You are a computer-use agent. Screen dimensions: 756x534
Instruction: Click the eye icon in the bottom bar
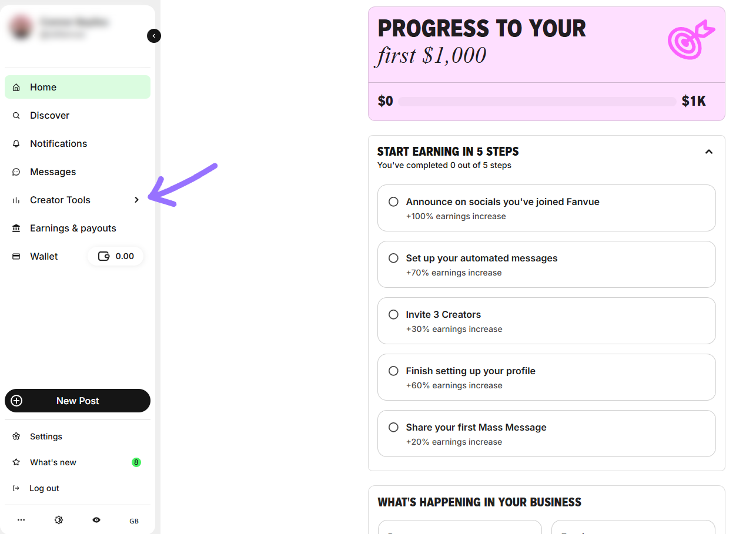click(x=96, y=520)
